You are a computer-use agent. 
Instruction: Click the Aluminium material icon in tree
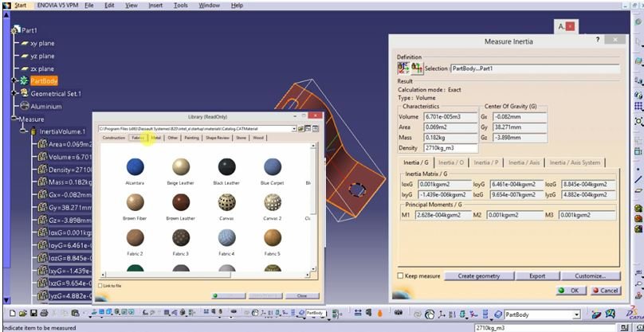(x=25, y=107)
